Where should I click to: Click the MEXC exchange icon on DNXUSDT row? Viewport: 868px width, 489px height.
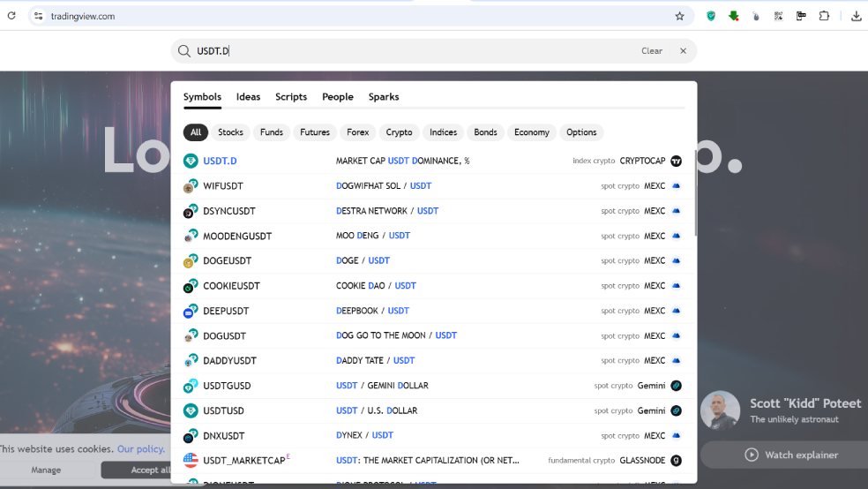[x=676, y=435]
